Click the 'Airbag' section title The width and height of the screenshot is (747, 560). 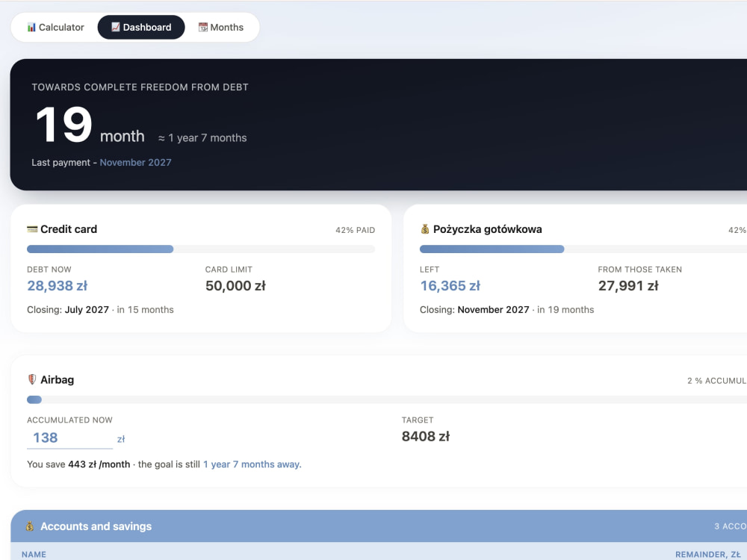pyautogui.click(x=58, y=379)
